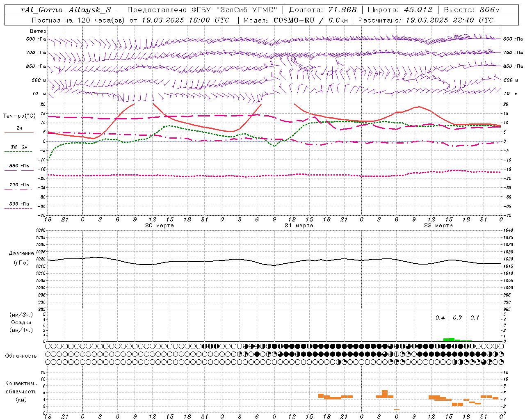Click the 0.1 precipitation amount value

point(475,317)
